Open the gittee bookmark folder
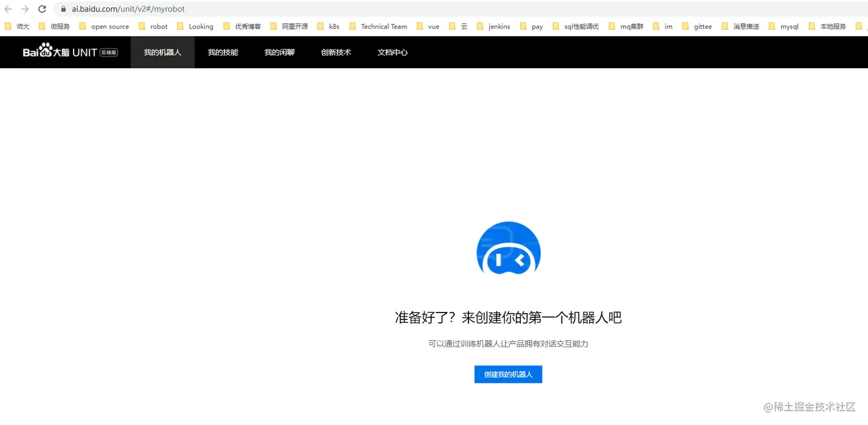 (x=697, y=26)
